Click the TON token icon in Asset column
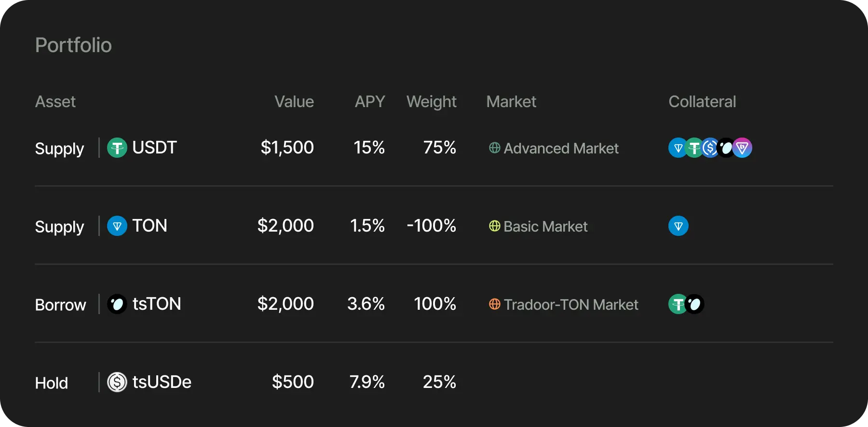The height and width of the screenshot is (427, 868). [x=117, y=226]
